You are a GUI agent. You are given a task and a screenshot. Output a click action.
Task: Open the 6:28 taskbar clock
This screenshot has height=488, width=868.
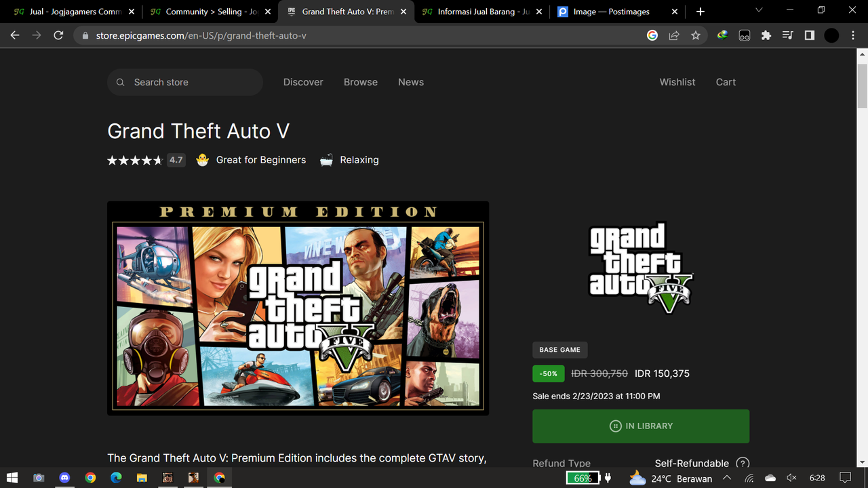(817, 478)
